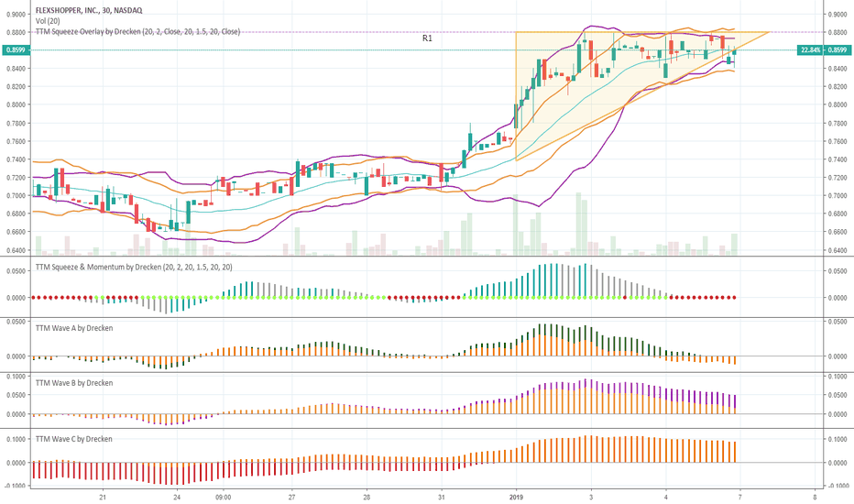Select the TTM Wave C by Drecken label

click(x=74, y=439)
